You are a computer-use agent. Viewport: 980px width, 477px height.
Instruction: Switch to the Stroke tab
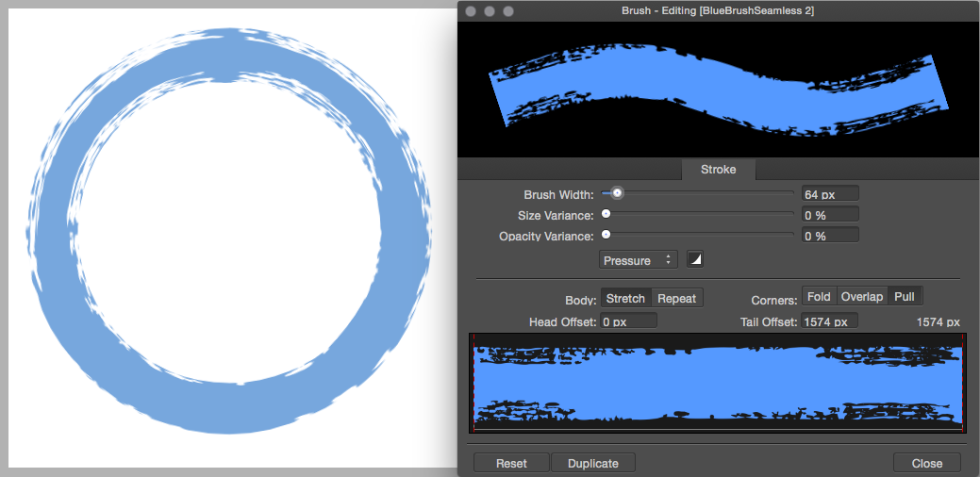pyautogui.click(x=718, y=169)
